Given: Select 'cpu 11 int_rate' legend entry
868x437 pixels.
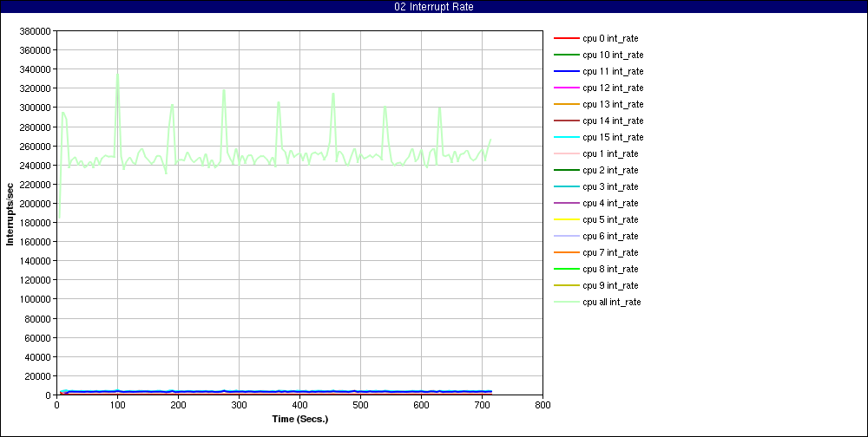Looking at the screenshot, I should click(x=599, y=71).
